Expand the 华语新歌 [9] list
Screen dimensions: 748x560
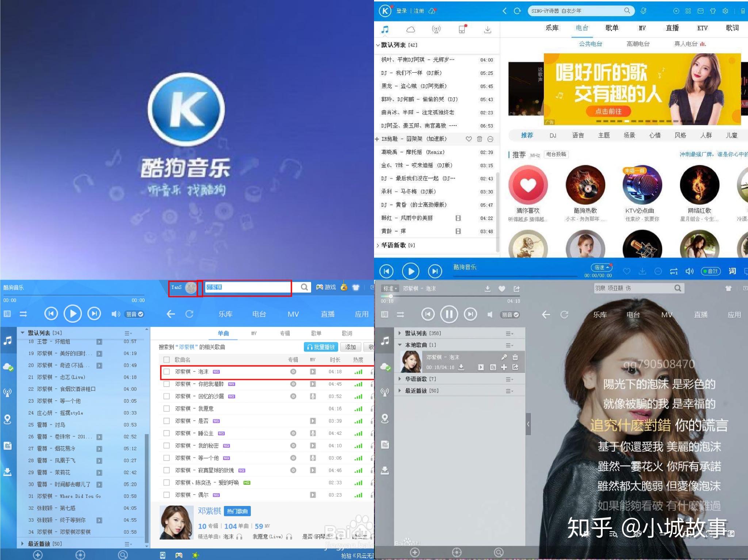pos(378,245)
